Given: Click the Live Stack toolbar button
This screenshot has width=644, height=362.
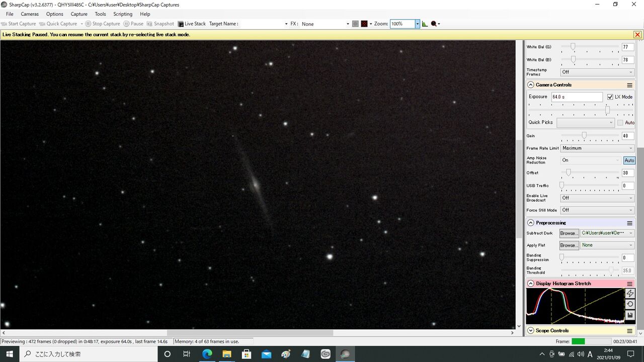Looking at the screenshot, I should point(192,24).
